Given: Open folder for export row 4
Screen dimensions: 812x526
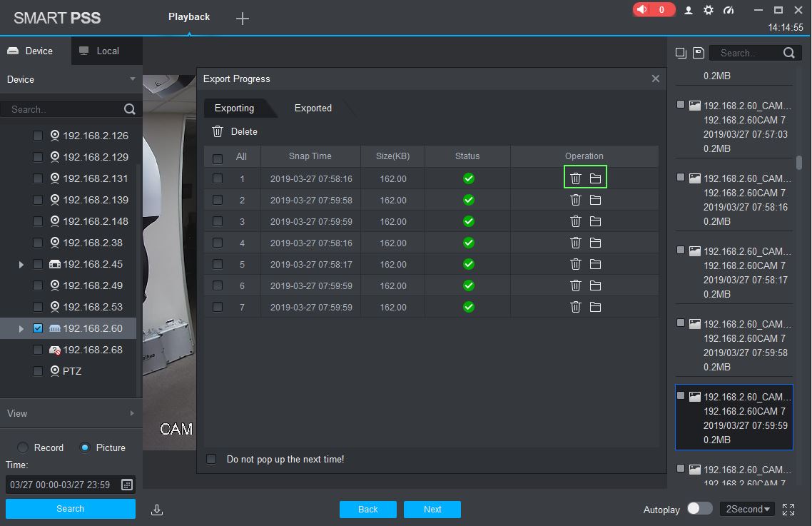Looking at the screenshot, I should tap(596, 243).
